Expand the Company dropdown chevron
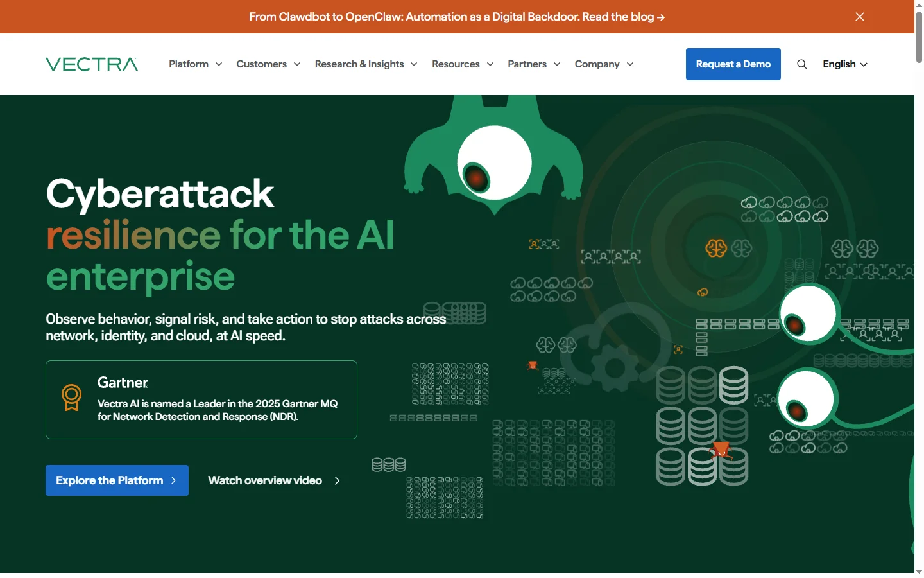924x578 pixels. click(630, 64)
